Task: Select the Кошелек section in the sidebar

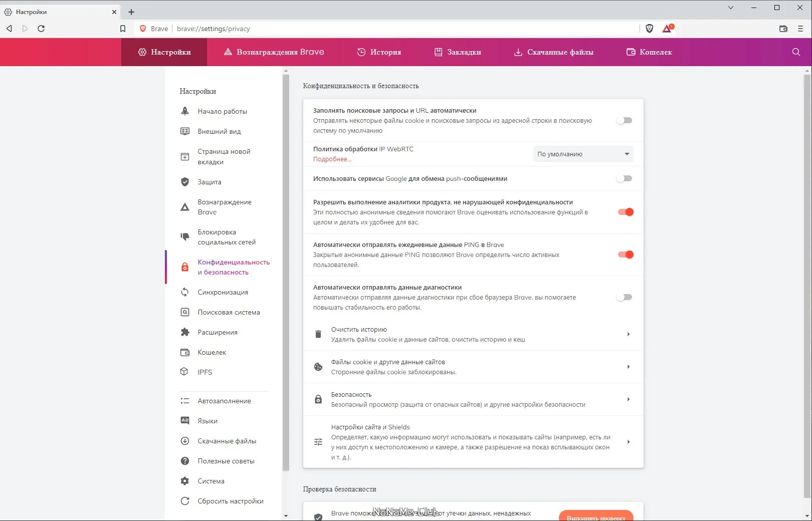Action: tap(212, 352)
